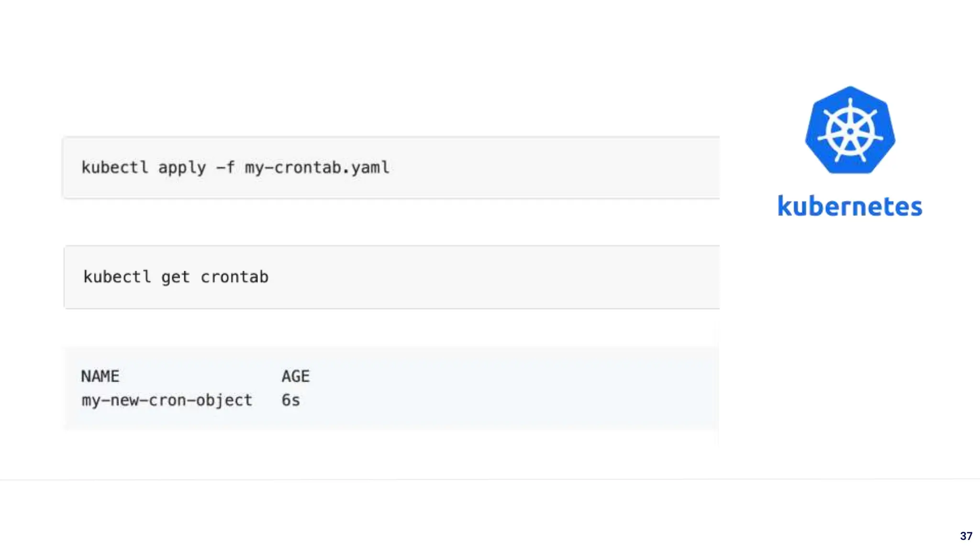Screen dimensions: 980x551
Task: Click the AGE column header
Action: [x=296, y=376]
